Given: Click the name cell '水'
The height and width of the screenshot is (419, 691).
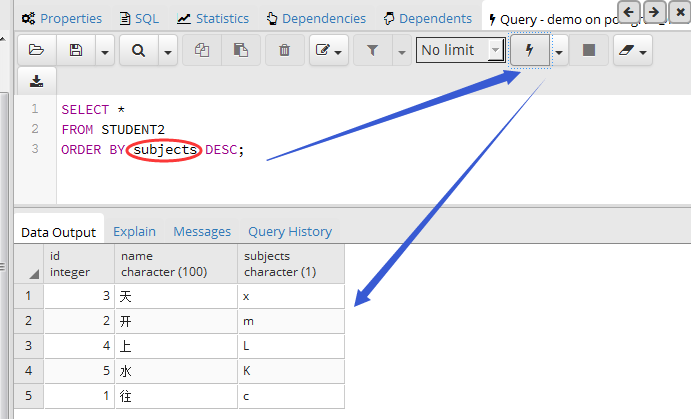Looking at the screenshot, I should (176, 371).
